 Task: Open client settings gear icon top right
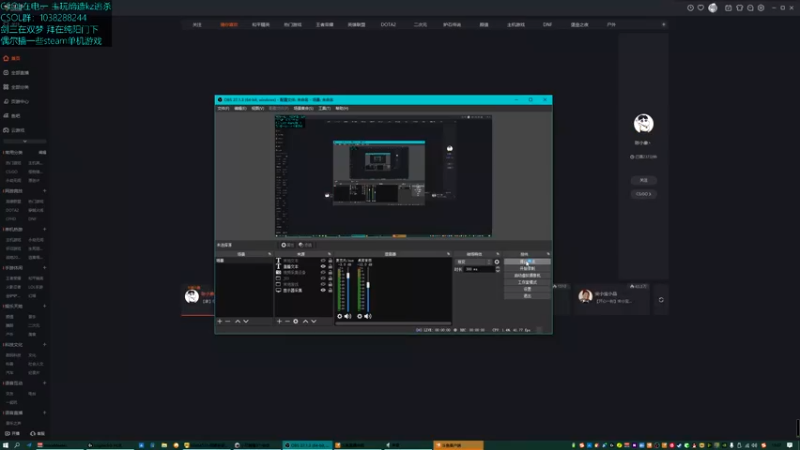pyautogui.click(x=761, y=8)
